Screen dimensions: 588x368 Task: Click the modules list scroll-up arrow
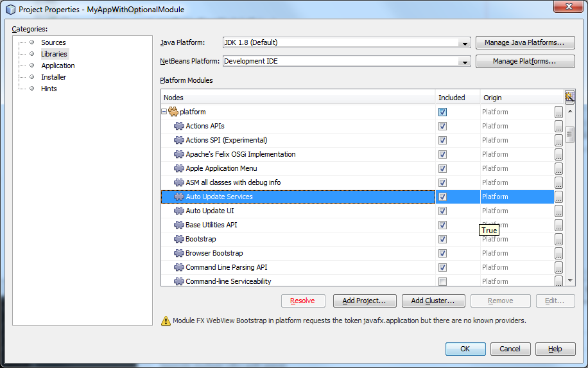pyautogui.click(x=570, y=111)
